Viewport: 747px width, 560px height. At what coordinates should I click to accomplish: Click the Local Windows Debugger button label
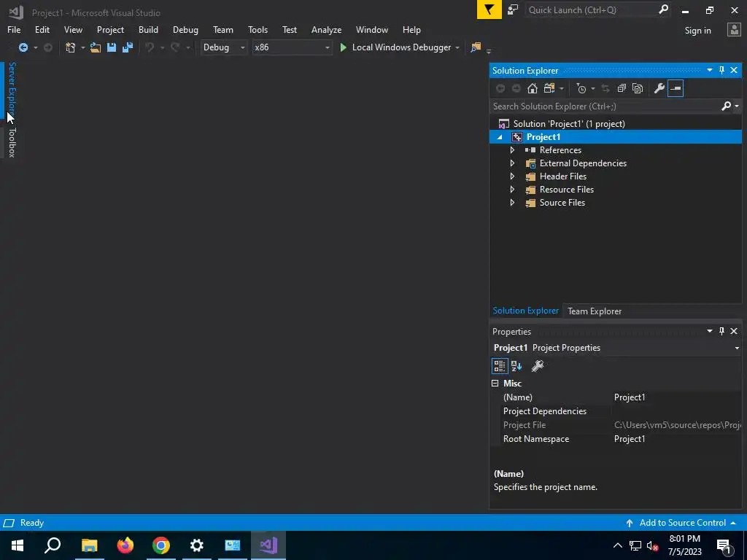pyautogui.click(x=401, y=47)
